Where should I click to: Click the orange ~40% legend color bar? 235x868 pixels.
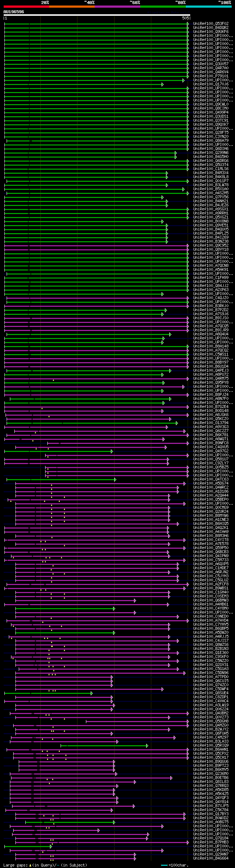click(x=72, y=7)
